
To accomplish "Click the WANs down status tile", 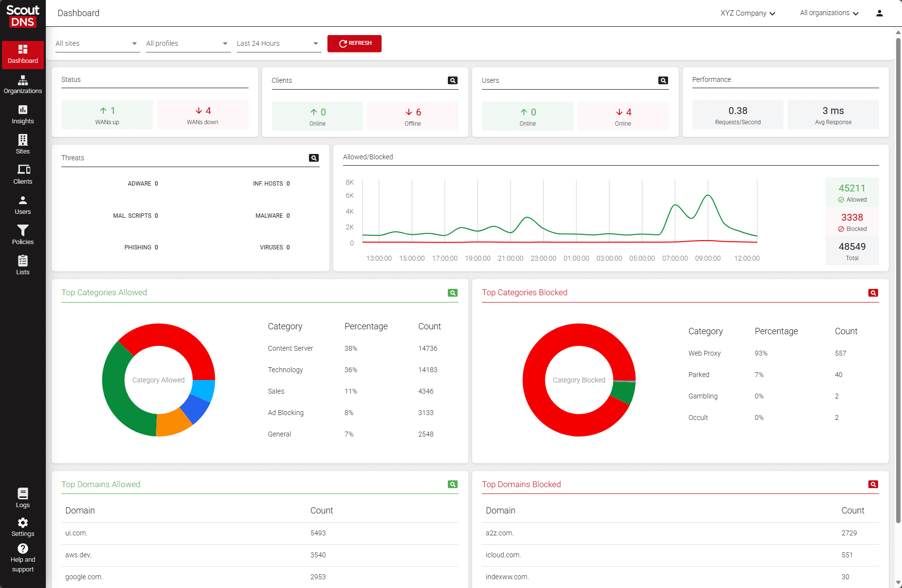I will coord(203,115).
